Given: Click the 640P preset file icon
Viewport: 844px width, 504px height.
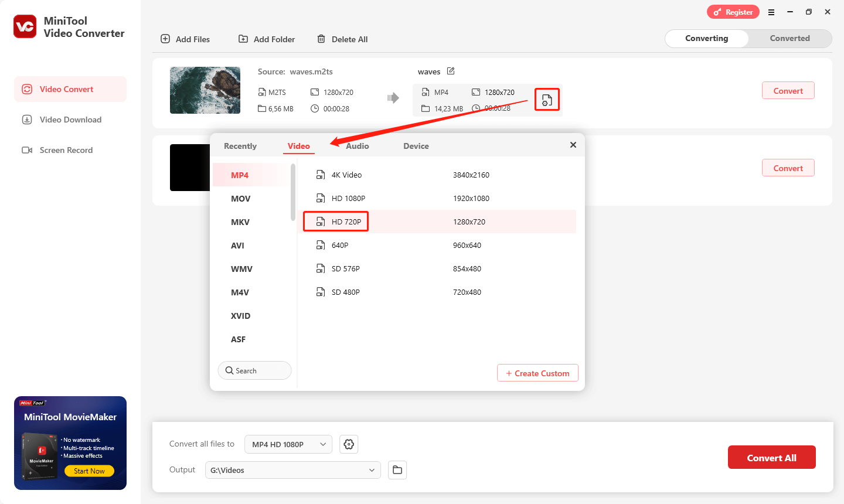Looking at the screenshot, I should (x=321, y=245).
